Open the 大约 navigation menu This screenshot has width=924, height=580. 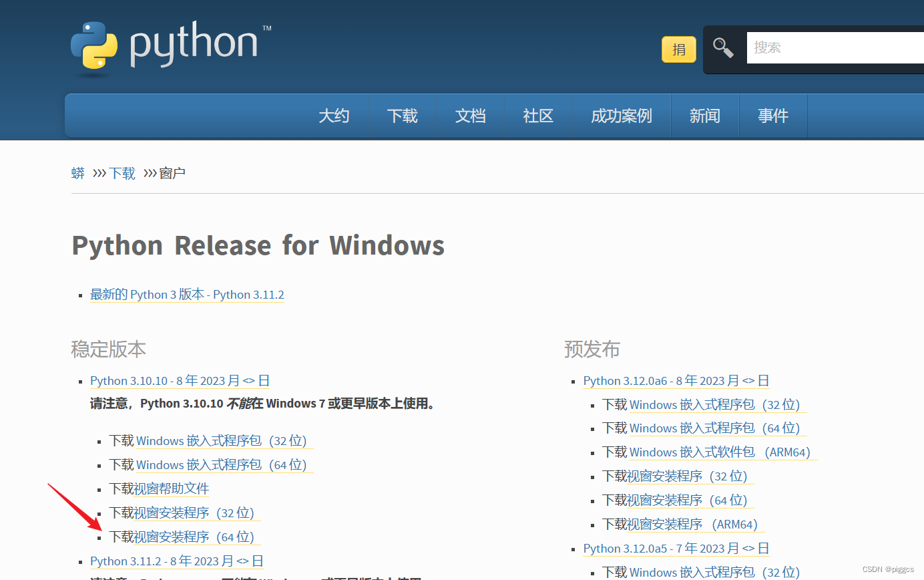pos(334,116)
